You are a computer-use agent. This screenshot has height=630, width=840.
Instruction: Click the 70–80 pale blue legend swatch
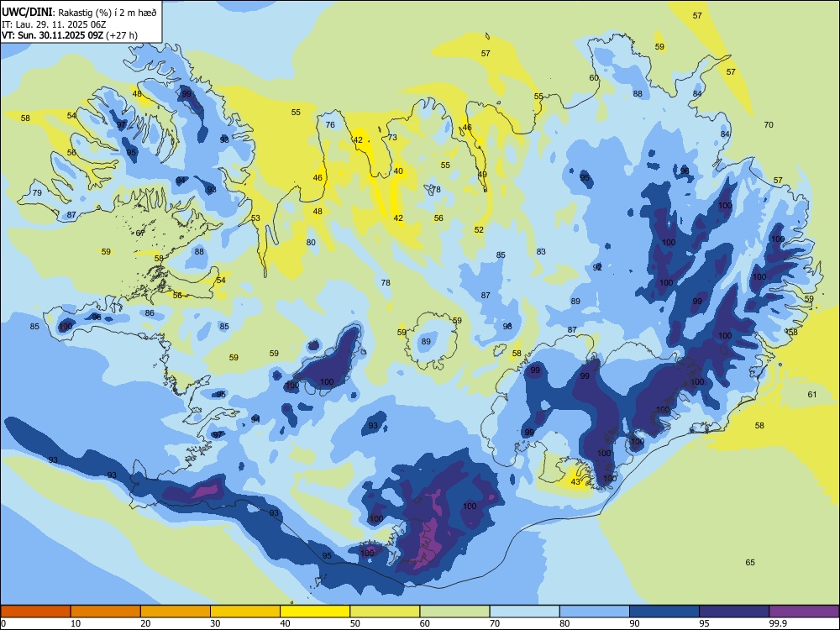(524, 612)
